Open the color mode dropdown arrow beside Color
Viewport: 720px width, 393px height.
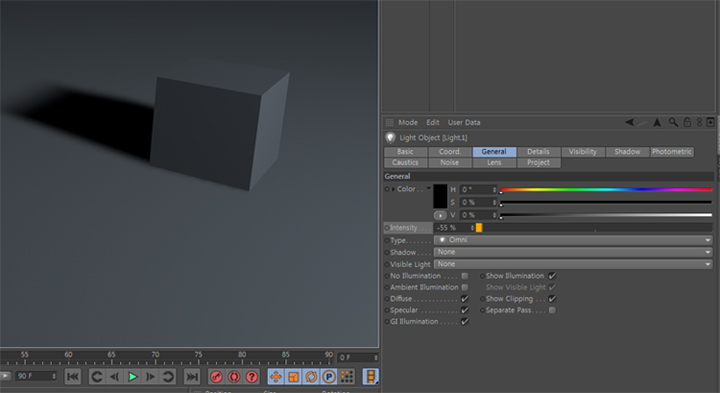coord(428,188)
